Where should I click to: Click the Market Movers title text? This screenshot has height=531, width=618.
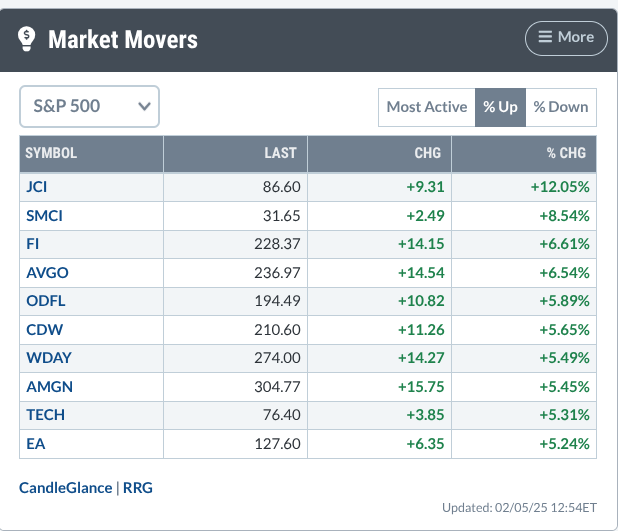(x=123, y=40)
